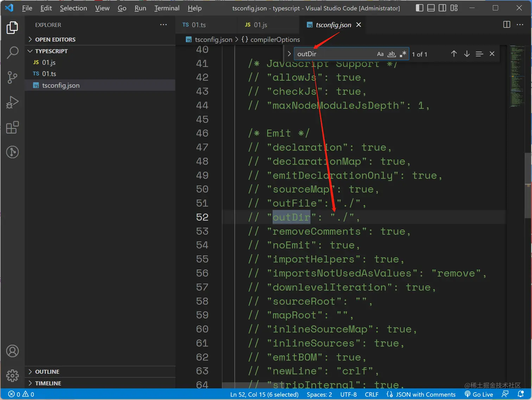Close the find widget
This screenshot has width=532, height=400.
click(x=492, y=54)
